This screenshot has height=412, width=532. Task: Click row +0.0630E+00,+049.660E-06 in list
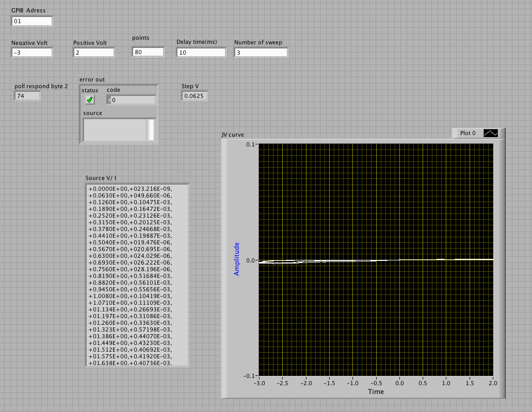point(130,195)
